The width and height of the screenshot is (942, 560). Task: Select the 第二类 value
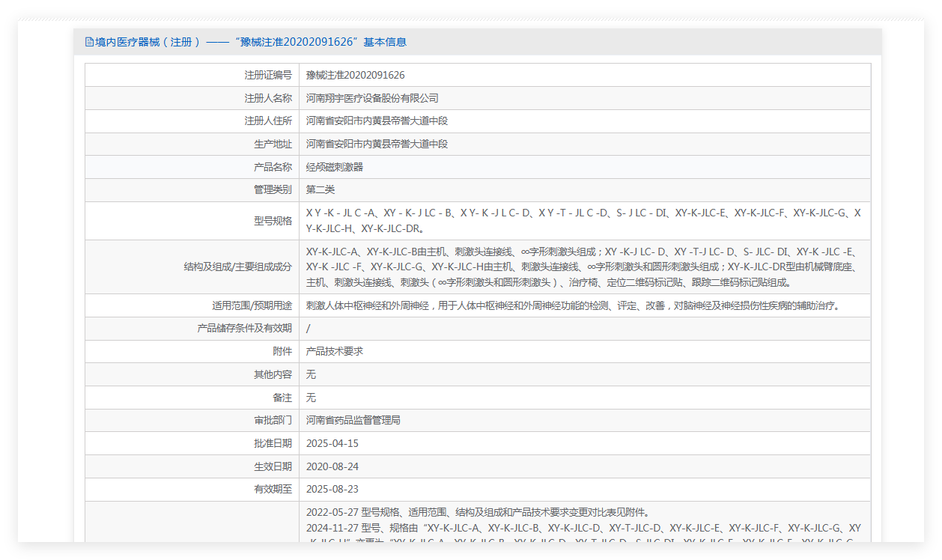(x=320, y=190)
